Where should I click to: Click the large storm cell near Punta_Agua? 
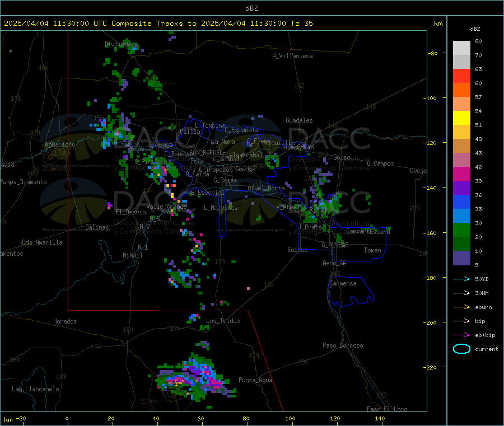tap(197, 378)
